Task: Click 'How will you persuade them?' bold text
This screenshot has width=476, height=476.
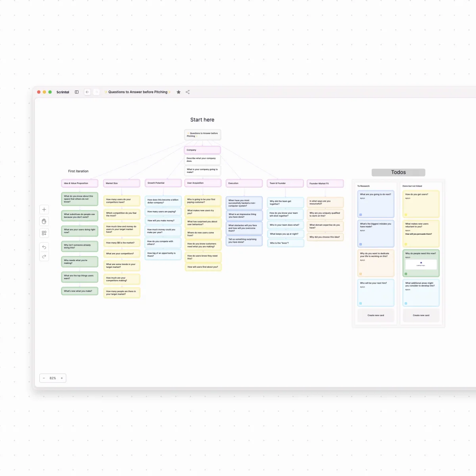Action: coord(418,234)
